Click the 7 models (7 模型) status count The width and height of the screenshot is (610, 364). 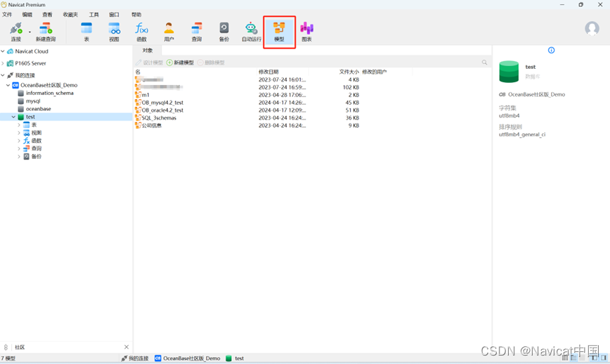coord(8,358)
